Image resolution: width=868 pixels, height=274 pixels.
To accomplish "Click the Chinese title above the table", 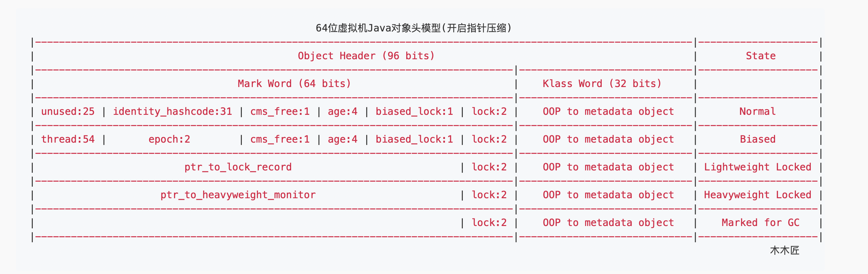I will [x=413, y=28].
